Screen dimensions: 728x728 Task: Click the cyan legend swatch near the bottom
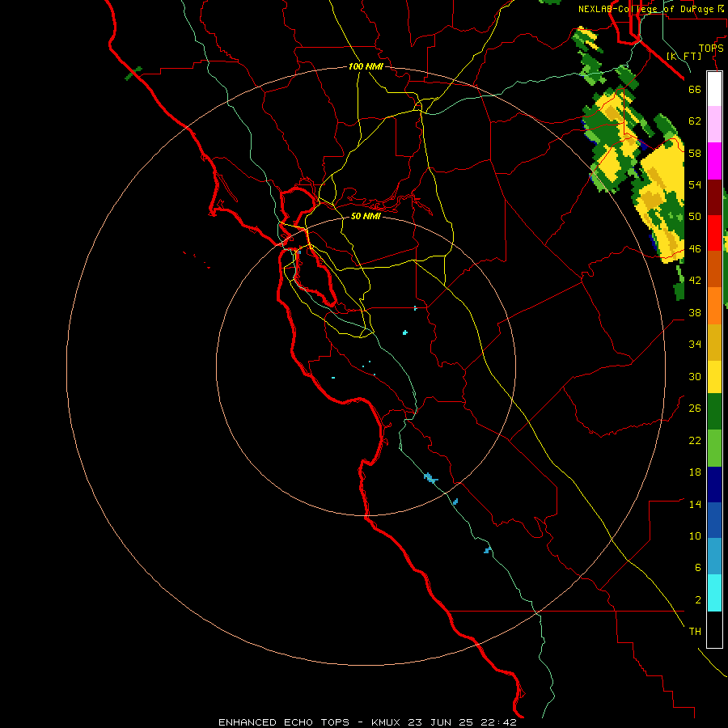coord(714,592)
